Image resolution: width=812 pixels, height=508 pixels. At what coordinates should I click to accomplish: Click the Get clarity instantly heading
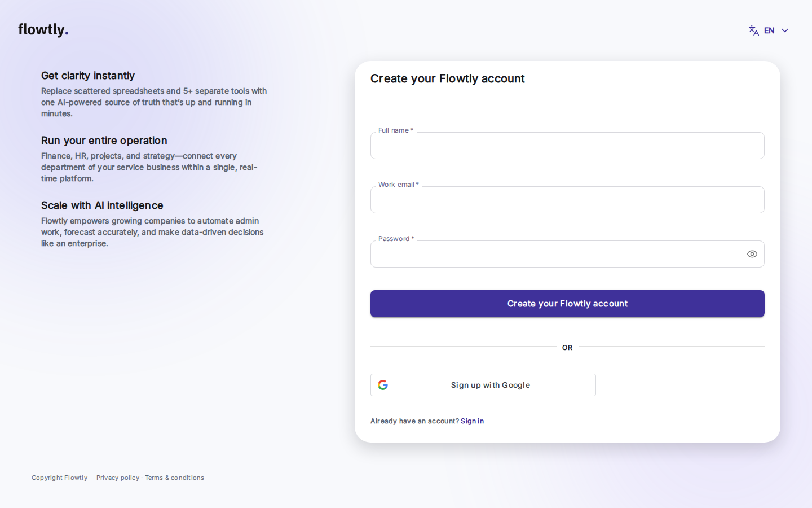[x=88, y=76]
